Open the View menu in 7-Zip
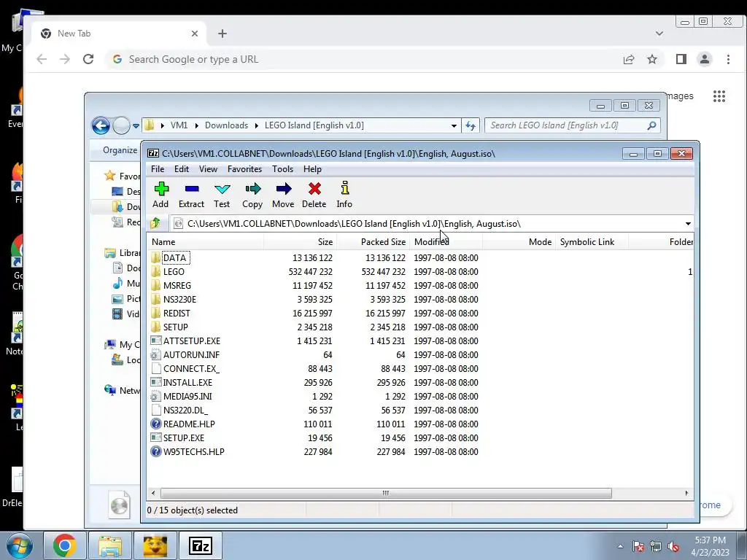Image resolution: width=747 pixels, height=560 pixels. tap(208, 169)
